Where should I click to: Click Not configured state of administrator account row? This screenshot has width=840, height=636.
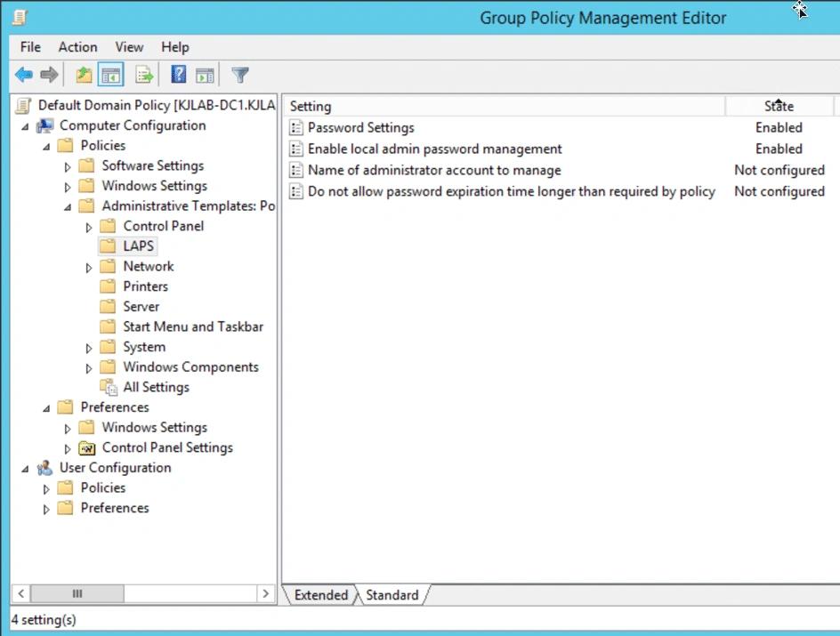[779, 170]
